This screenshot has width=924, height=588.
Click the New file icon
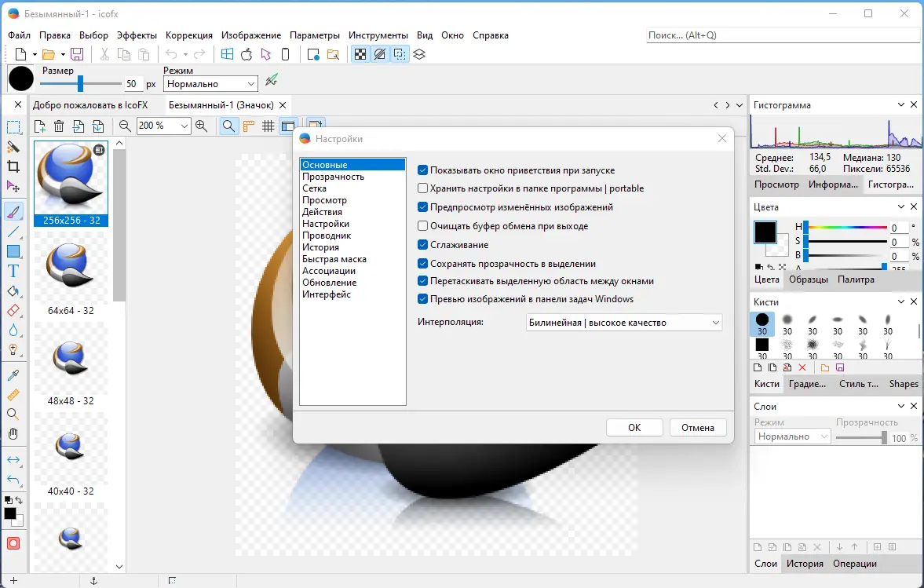click(x=20, y=54)
